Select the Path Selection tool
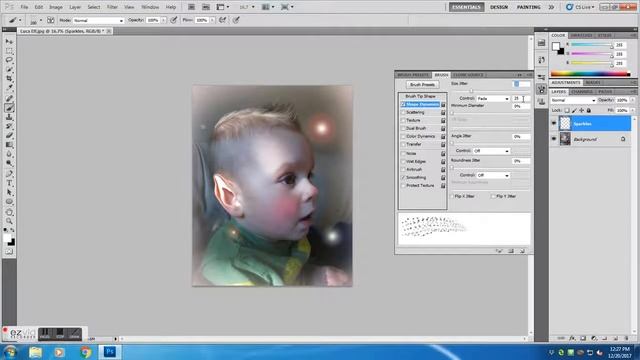This screenshot has width=640, height=360. click(x=9, y=192)
